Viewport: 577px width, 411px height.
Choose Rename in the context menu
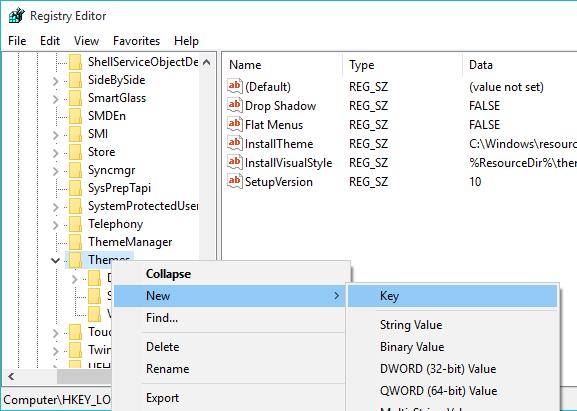coord(231,369)
